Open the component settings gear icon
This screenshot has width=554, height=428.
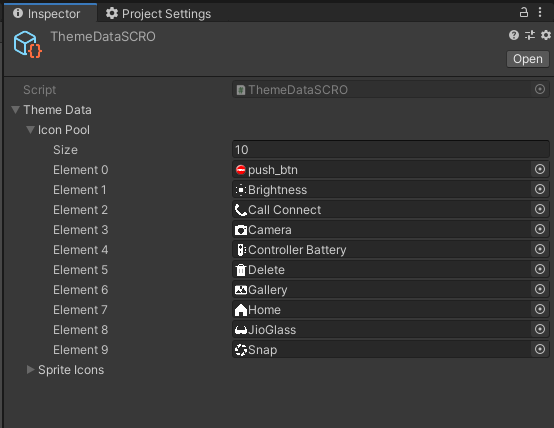click(x=546, y=35)
